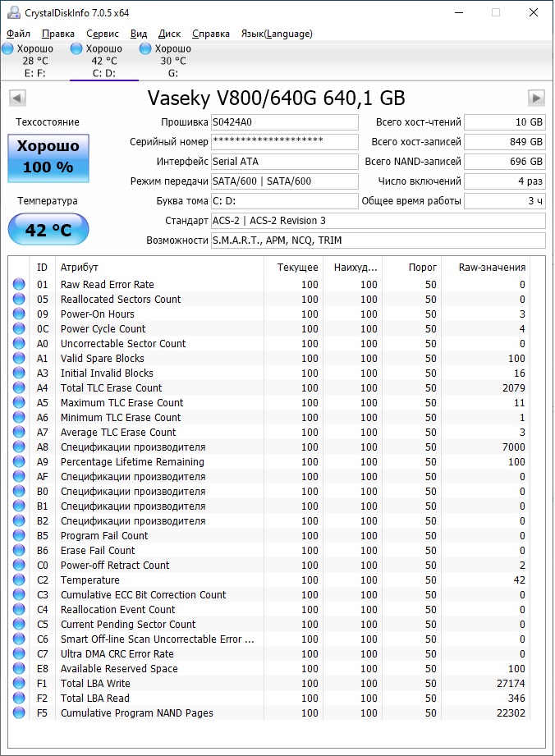Click the Текущее column header
This screenshot has width=555, height=756.
293,267
